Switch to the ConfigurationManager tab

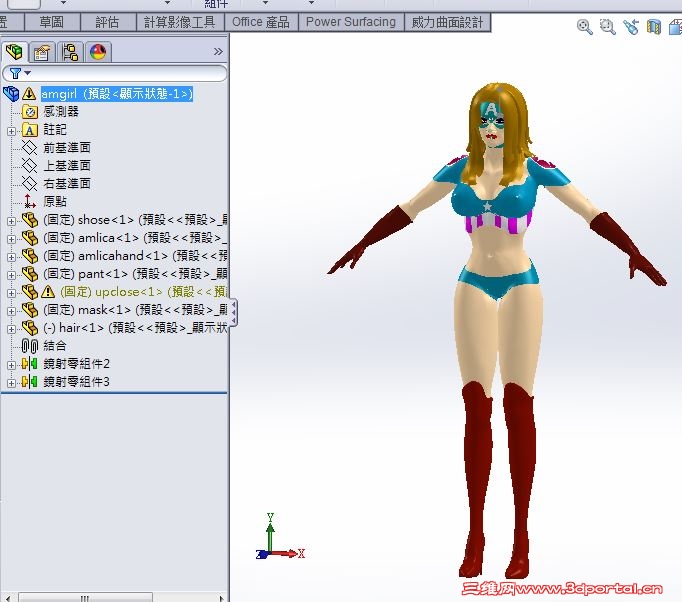tap(70, 53)
